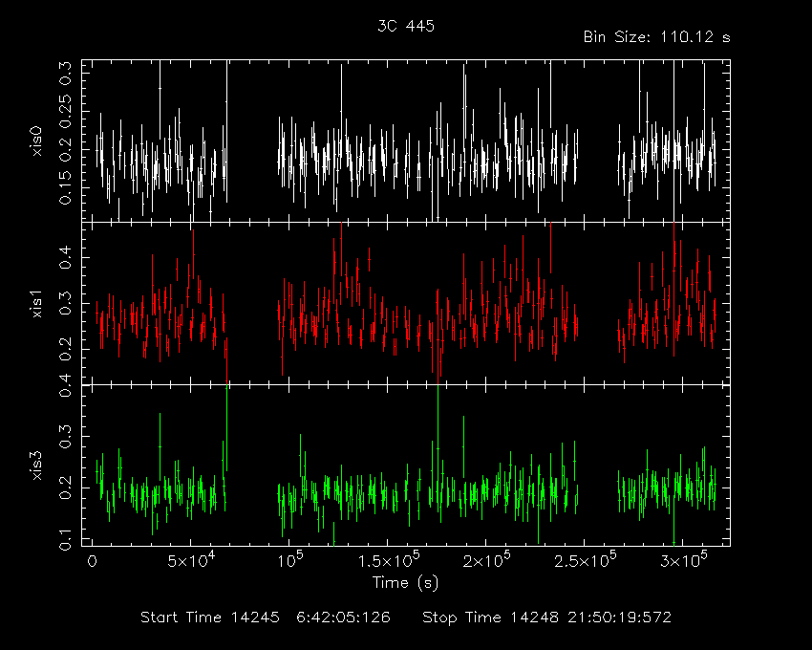Click the "Stop Time 14248 21:50:19:572" text
The height and width of the screenshot is (650, 812).
coord(546,617)
